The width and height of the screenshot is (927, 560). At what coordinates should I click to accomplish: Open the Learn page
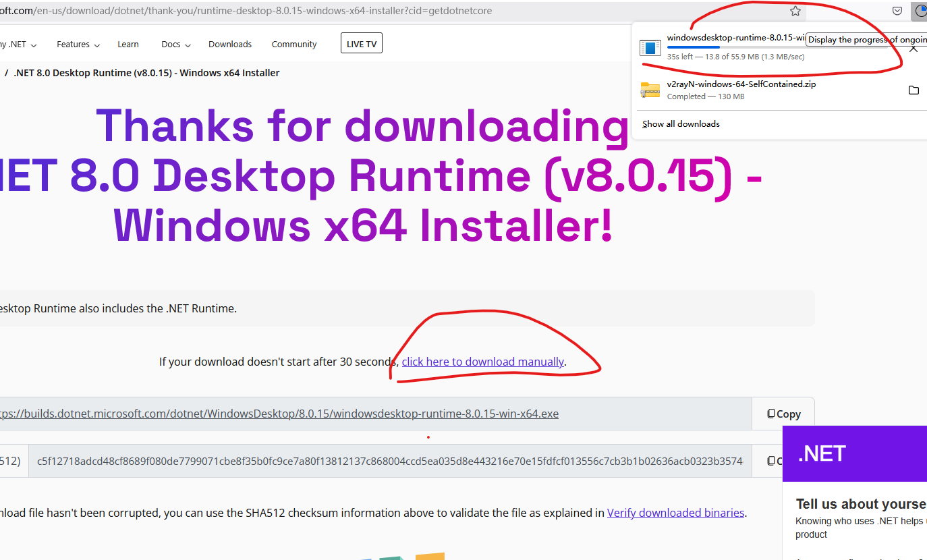coord(128,45)
